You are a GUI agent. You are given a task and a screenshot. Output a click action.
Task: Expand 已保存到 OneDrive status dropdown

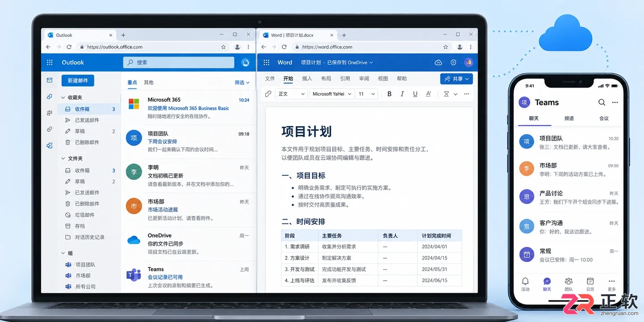click(350, 63)
